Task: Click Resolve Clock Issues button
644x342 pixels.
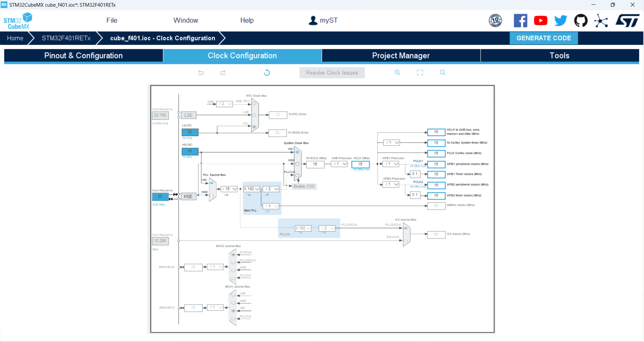Action: (x=332, y=73)
